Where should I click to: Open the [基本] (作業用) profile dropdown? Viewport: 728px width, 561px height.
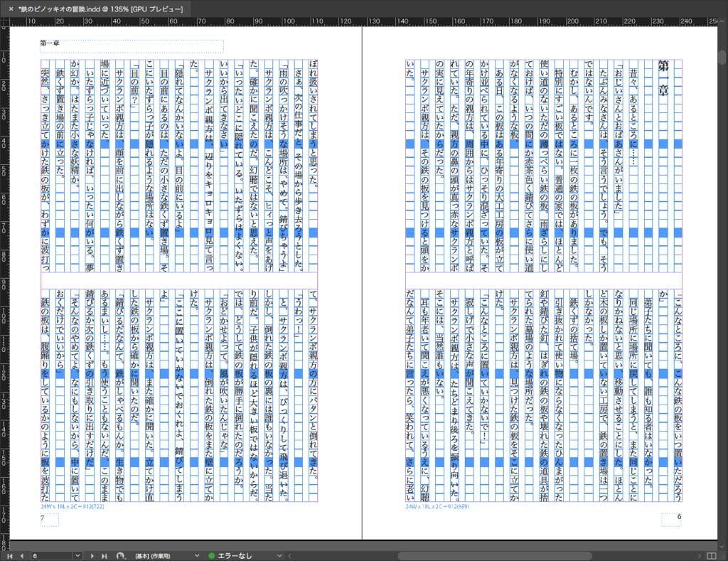197,556
